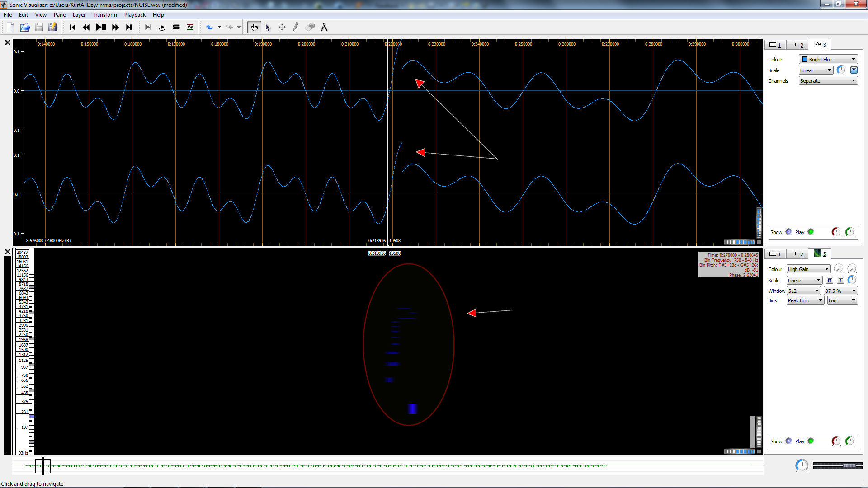Toggle Play for the waveform layer
Image resolution: width=868 pixels, height=488 pixels.
point(811,232)
